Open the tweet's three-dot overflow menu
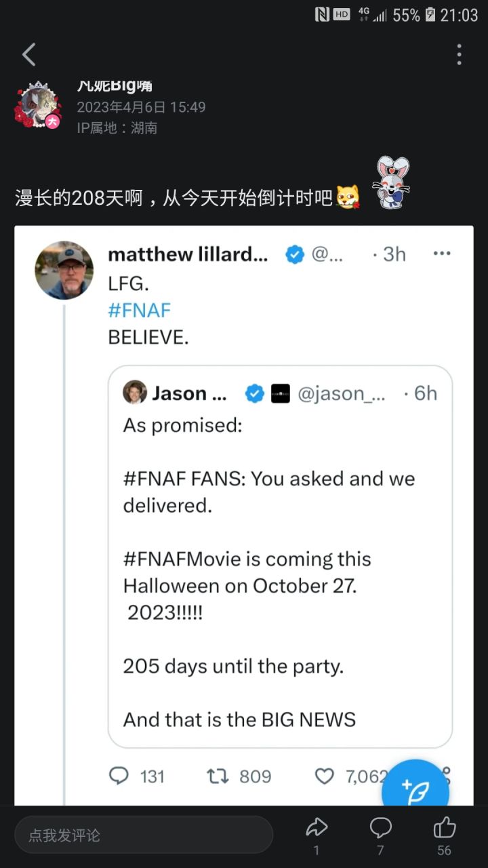The height and width of the screenshot is (868, 488). [x=442, y=254]
